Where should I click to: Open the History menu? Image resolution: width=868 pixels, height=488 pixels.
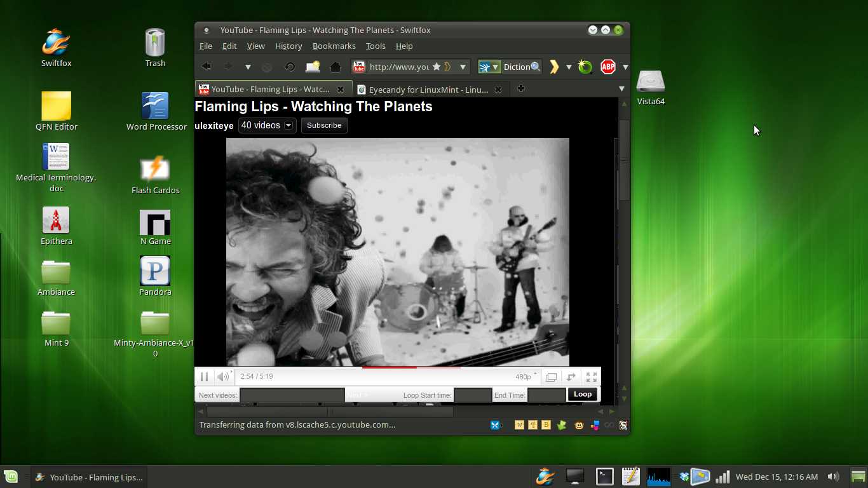pyautogui.click(x=288, y=46)
